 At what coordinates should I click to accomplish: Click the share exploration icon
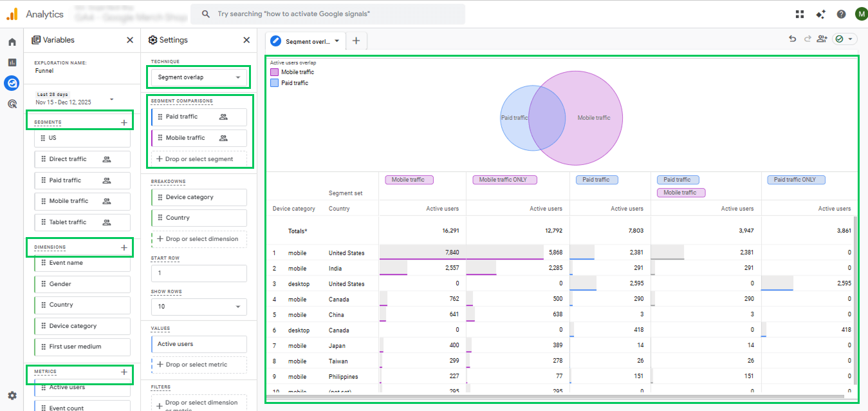[x=822, y=39]
